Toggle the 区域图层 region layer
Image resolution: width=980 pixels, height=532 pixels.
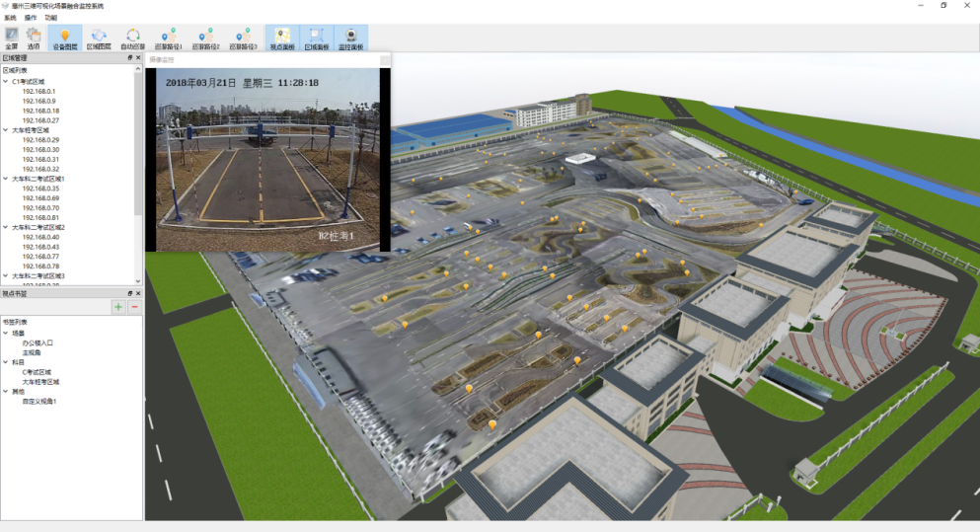99,38
